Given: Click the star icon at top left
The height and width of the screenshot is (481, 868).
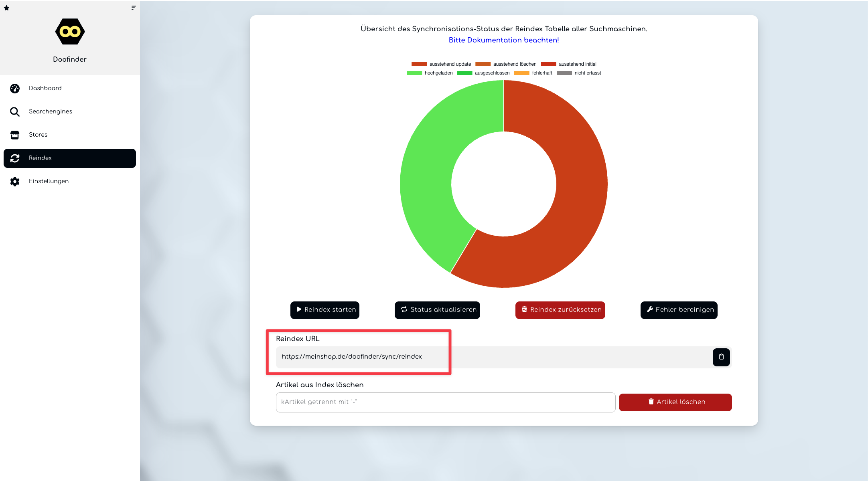Looking at the screenshot, I should coord(6,8).
